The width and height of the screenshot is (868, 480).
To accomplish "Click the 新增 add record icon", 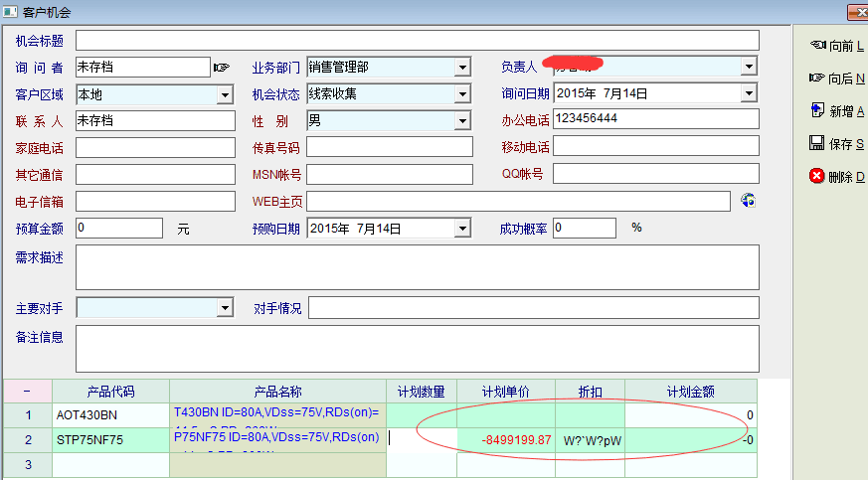I will tap(818, 110).
